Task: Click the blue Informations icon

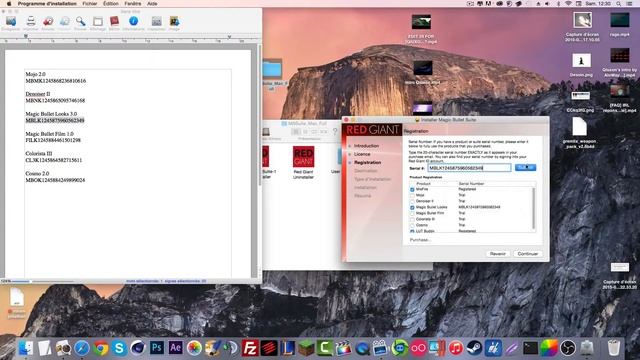Action: (133, 21)
